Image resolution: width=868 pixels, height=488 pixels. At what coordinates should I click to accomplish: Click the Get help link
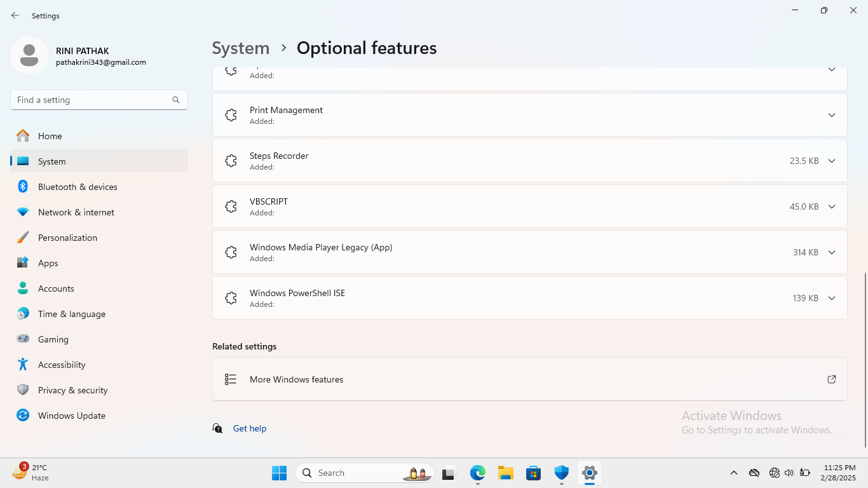coord(250,428)
